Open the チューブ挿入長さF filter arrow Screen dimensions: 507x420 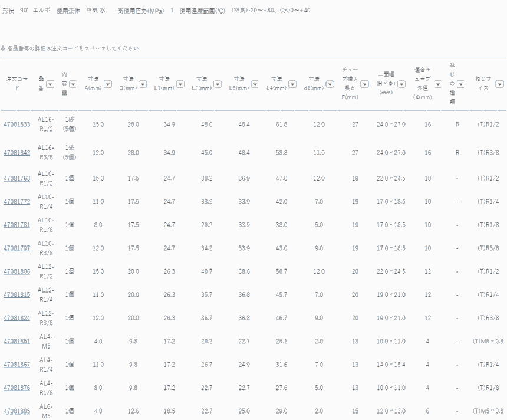click(364, 84)
